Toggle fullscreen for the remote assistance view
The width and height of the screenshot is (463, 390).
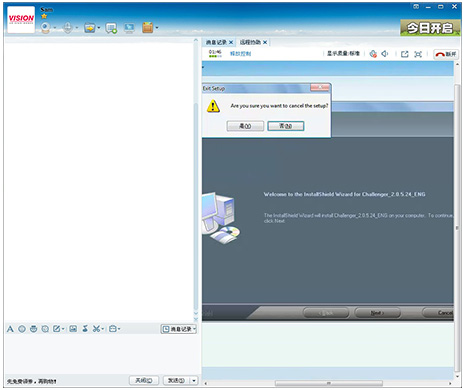pyautogui.click(x=418, y=54)
